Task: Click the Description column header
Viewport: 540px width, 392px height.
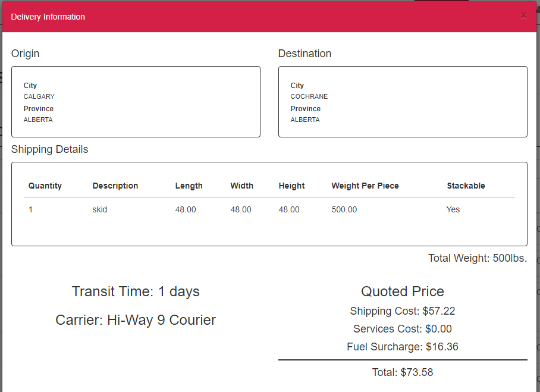Action: tap(115, 186)
